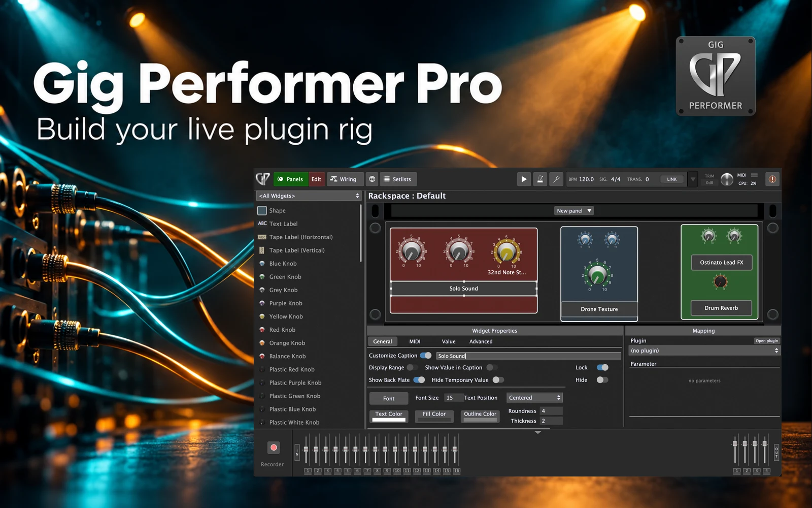Screen dimensions: 812x508
Task: Toggle Show Back Plate switch
Action: pyautogui.click(x=419, y=380)
